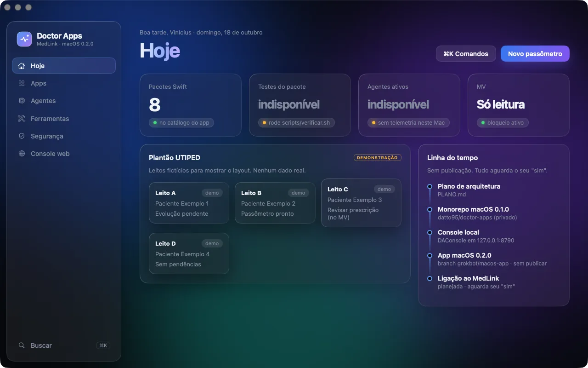This screenshot has width=588, height=368.
Task: Click the "no catálogo do app" status pill
Action: coord(181,123)
